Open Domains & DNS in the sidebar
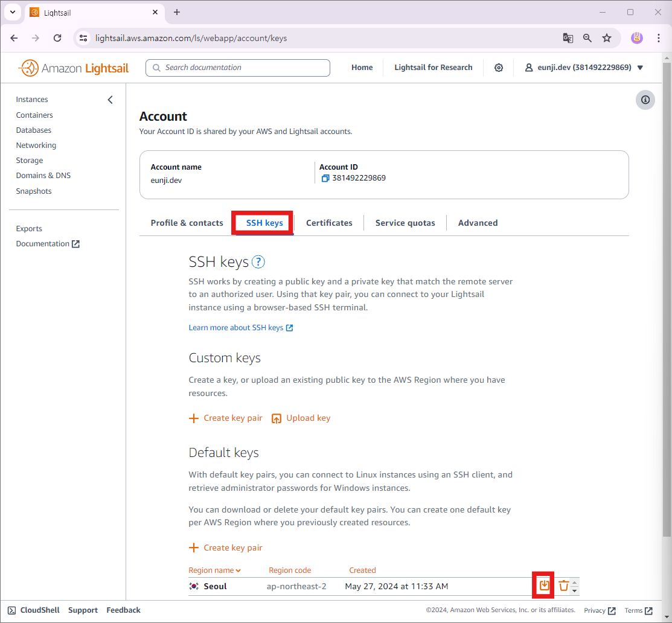This screenshot has height=623, width=672. (x=43, y=175)
